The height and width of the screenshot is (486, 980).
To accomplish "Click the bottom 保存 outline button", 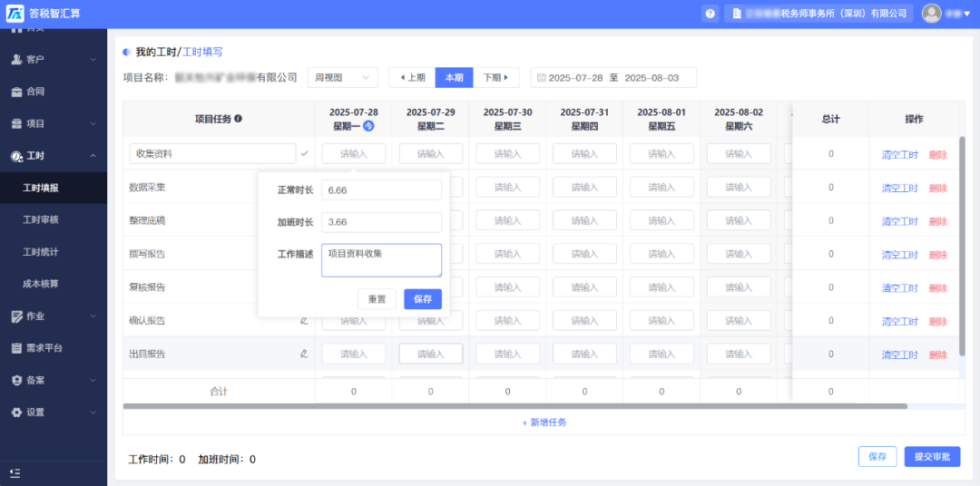I will (x=877, y=457).
